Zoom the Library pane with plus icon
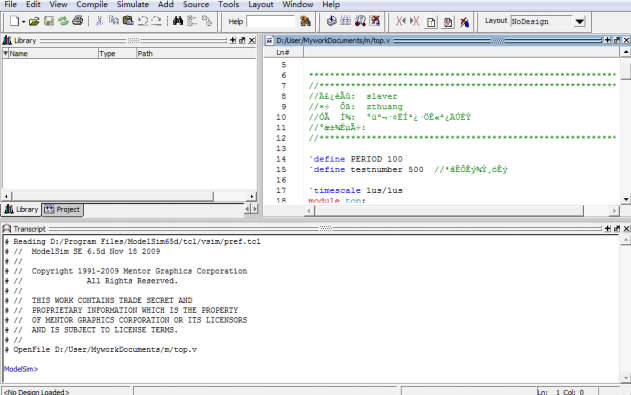This screenshot has height=395, width=631. (x=233, y=40)
